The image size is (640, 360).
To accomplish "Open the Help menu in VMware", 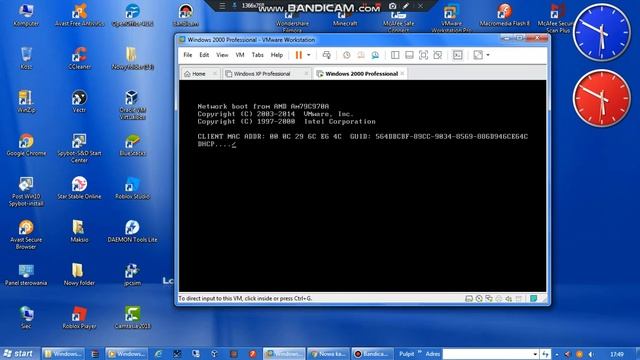I will point(277,55).
